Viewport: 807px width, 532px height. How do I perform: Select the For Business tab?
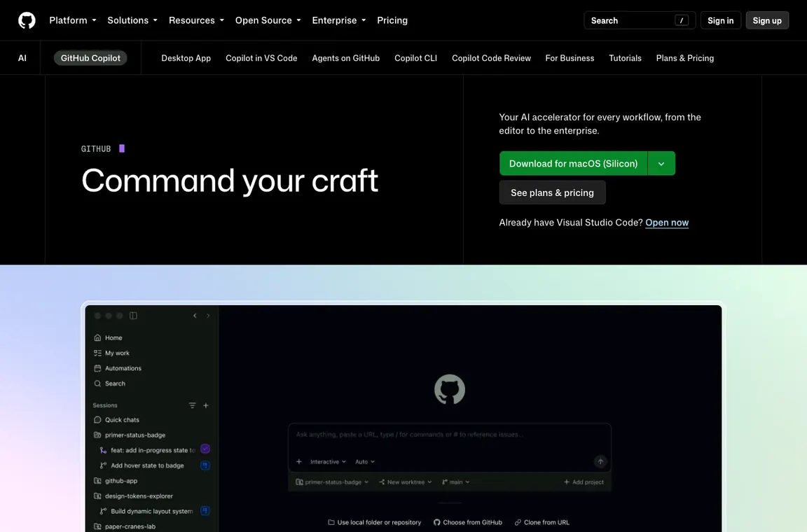coord(570,58)
